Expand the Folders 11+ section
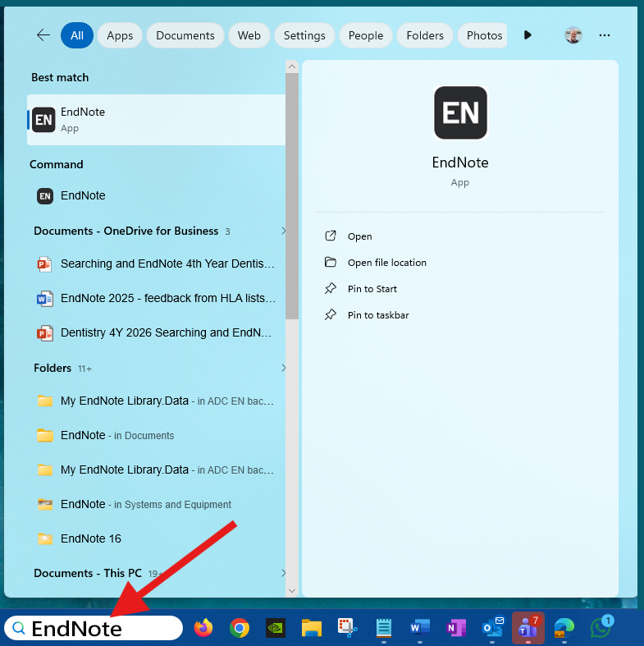Image resolution: width=644 pixels, height=646 pixels. (x=160, y=368)
